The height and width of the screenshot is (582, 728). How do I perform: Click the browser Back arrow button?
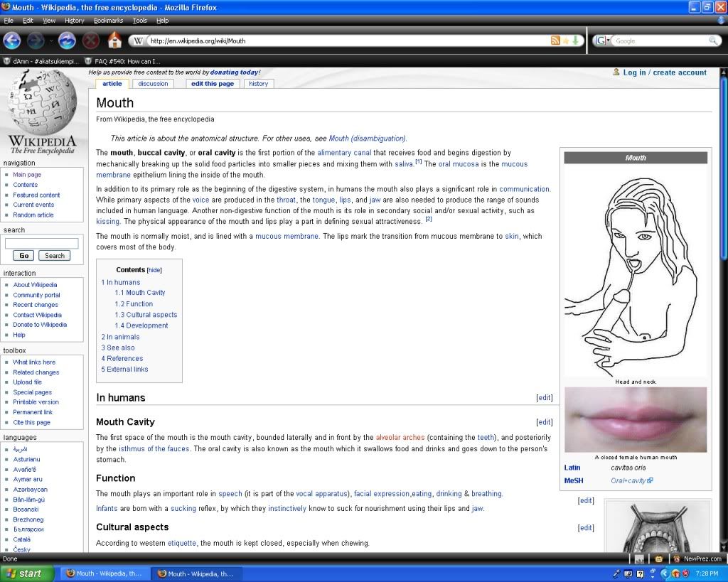coord(12,41)
